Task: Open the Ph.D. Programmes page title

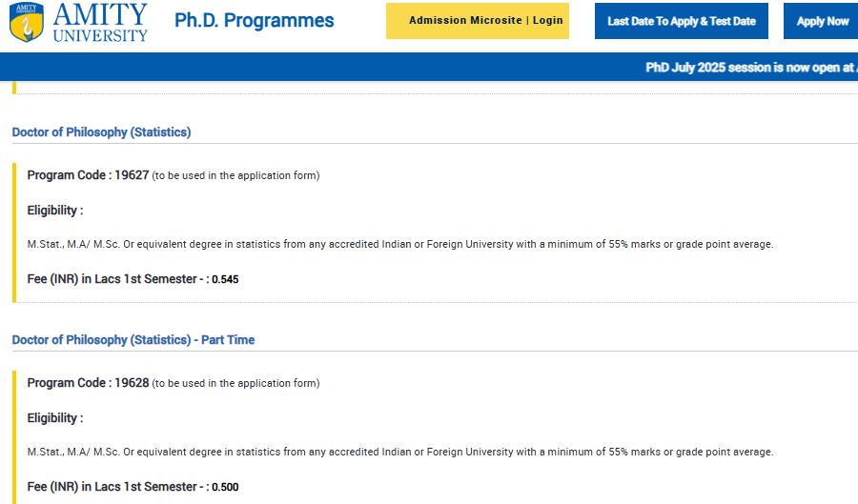Action: 255,21
